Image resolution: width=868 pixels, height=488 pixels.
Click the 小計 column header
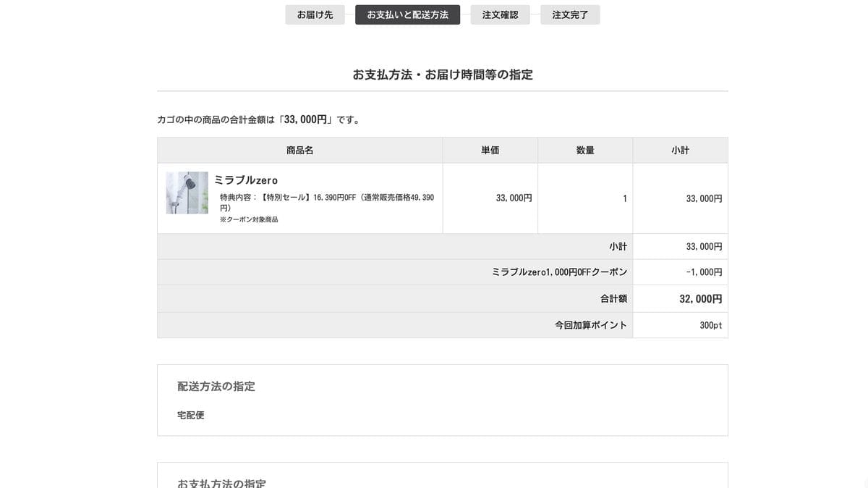[x=680, y=150]
